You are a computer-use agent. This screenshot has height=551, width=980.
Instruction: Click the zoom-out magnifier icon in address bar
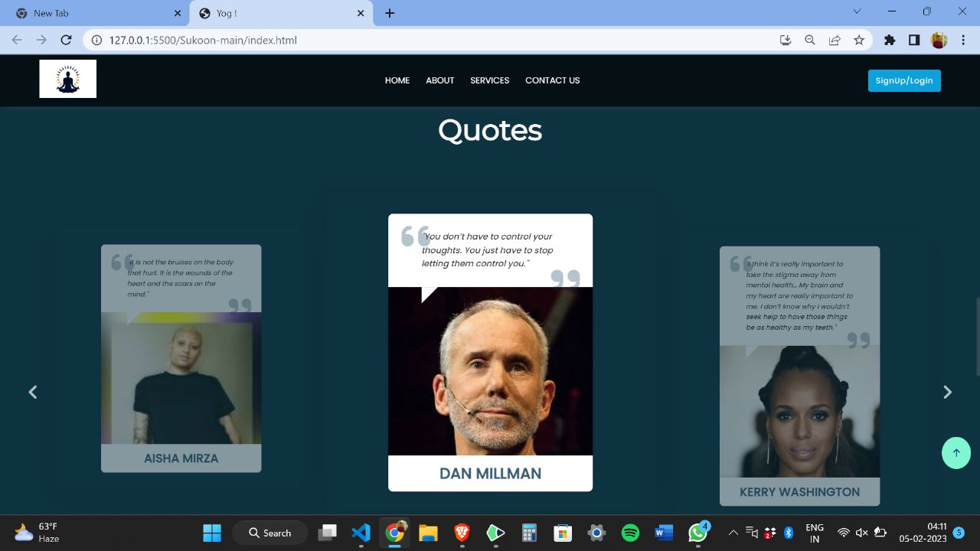[x=810, y=40]
